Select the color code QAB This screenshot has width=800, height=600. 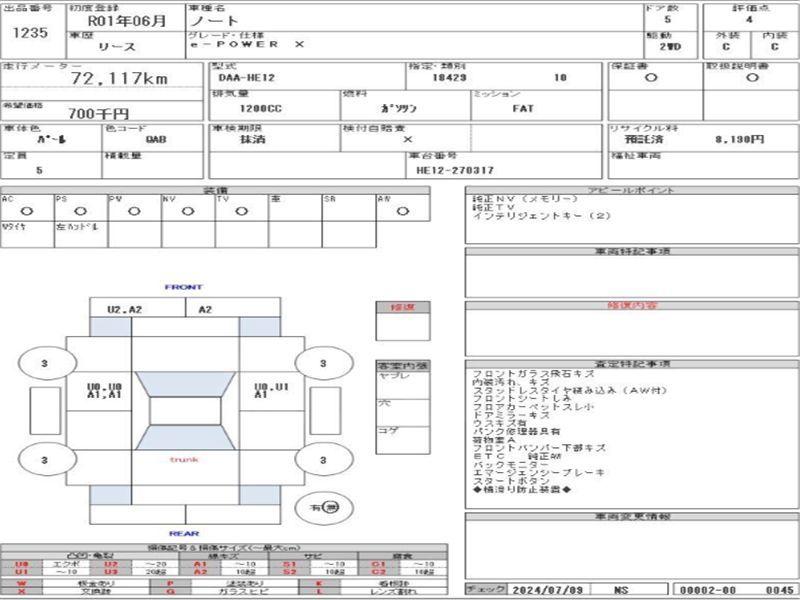pyautogui.click(x=156, y=139)
